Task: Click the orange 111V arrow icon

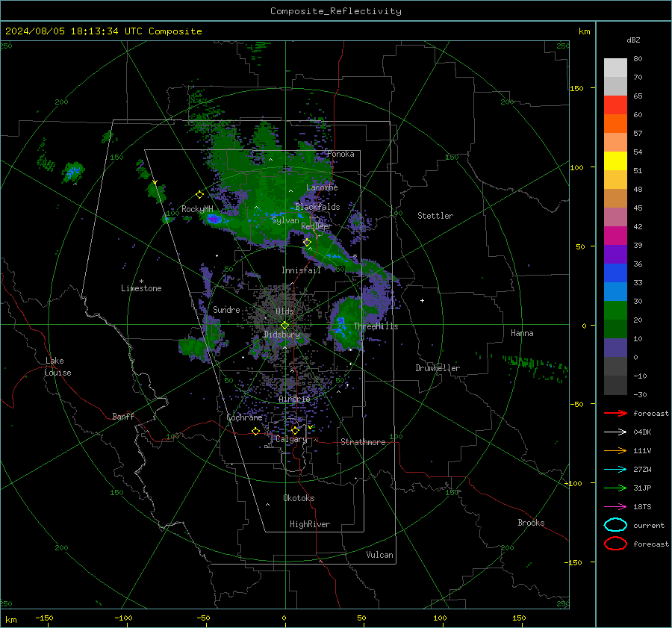Action: pos(615,450)
